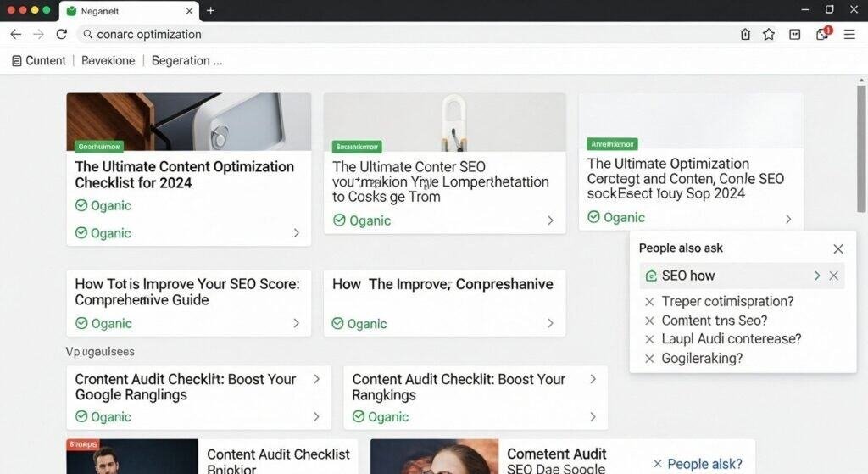Expand chevron beside Oganic in Rangkings card

593,416
